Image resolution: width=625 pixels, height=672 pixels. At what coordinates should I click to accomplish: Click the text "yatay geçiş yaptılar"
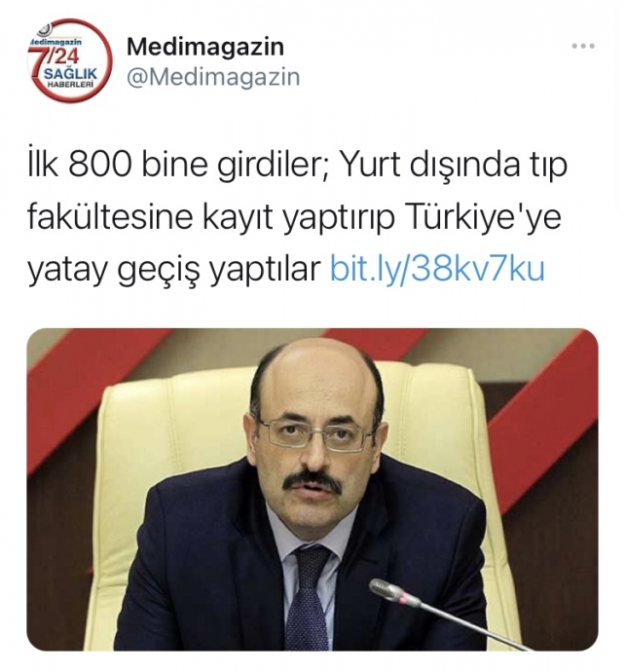[173, 270]
